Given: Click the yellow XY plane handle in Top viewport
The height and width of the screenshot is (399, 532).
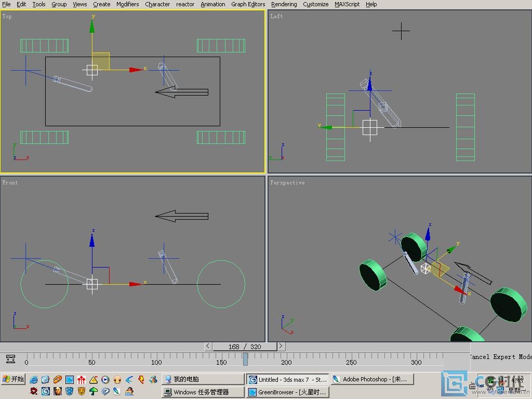Looking at the screenshot, I should [x=101, y=61].
